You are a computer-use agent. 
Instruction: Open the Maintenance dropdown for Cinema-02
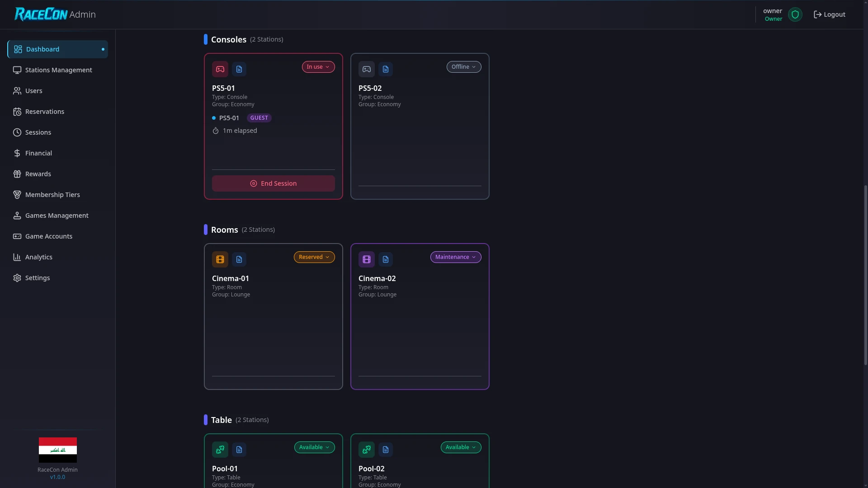click(x=455, y=257)
